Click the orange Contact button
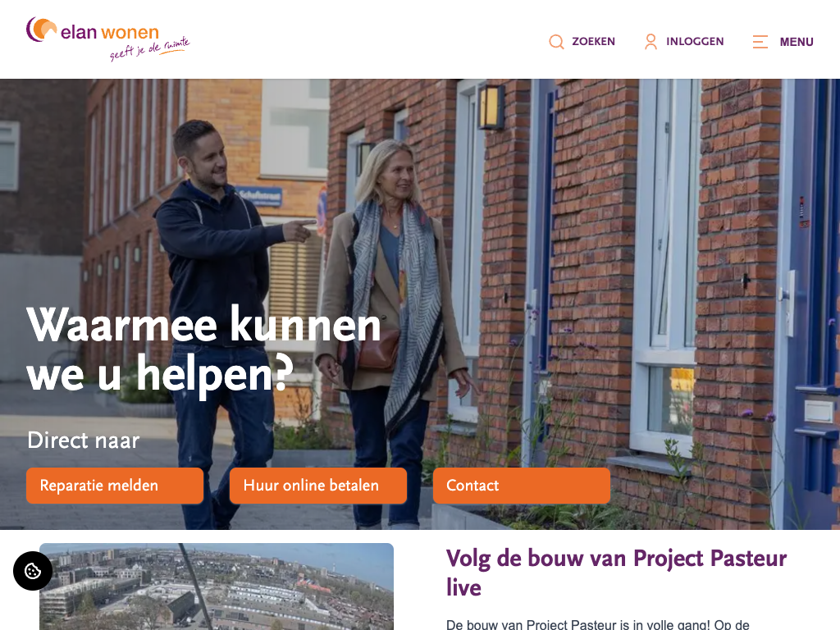The image size is (840, 630). pos(521,486)
